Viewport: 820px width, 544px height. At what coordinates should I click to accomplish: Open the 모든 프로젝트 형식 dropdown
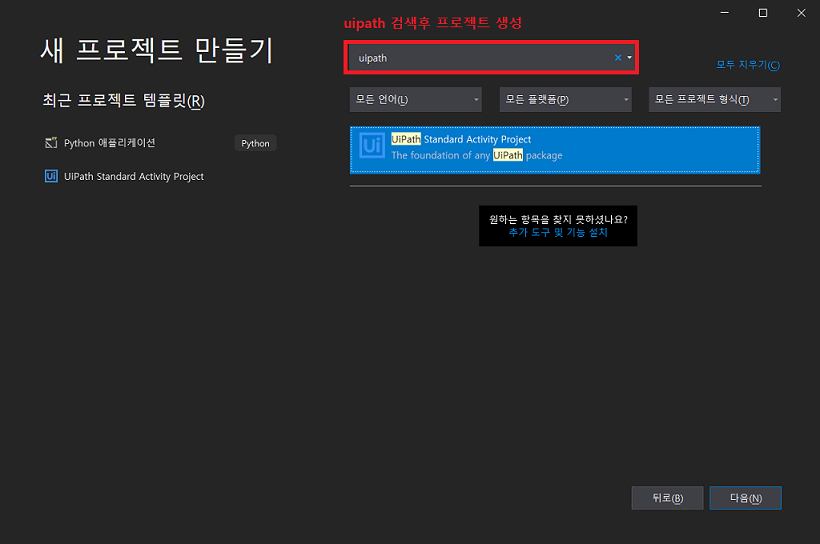[x=714, y=99]
